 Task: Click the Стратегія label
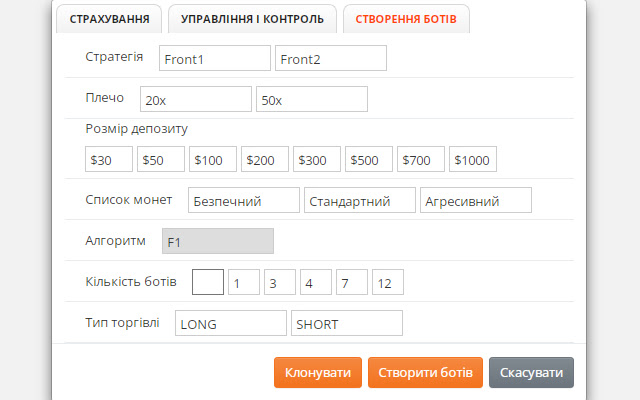pos(114,56)
